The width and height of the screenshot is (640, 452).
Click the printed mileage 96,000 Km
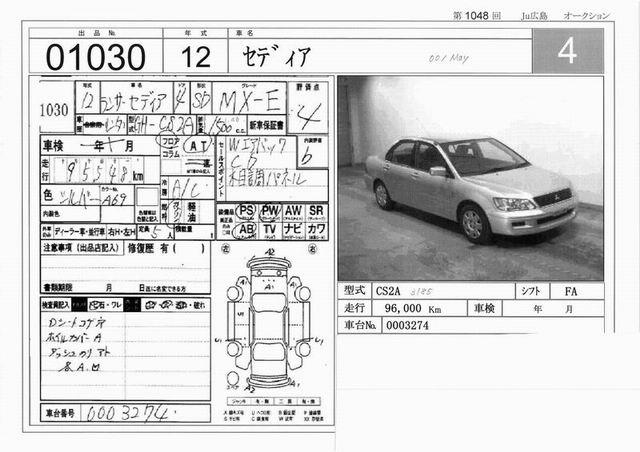tap(413, 309)
